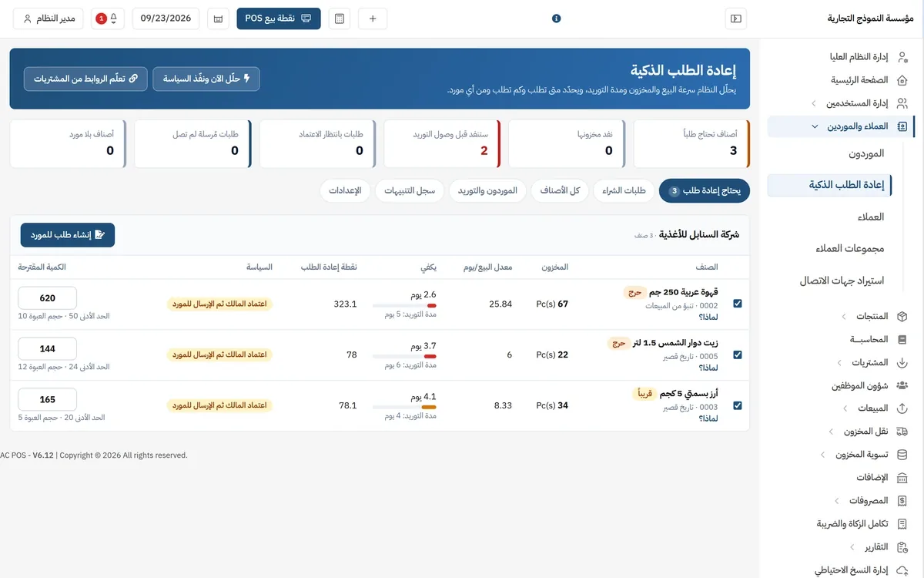Expand the إدارة المستخدمين submenu chevron
Viewport: 924px width, 578px height.
(x=814, y=103)
